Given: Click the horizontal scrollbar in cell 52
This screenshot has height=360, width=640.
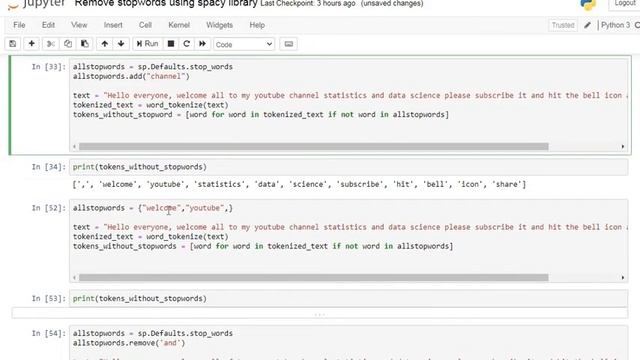Looking at the screenshot, I should coord(313,278).
